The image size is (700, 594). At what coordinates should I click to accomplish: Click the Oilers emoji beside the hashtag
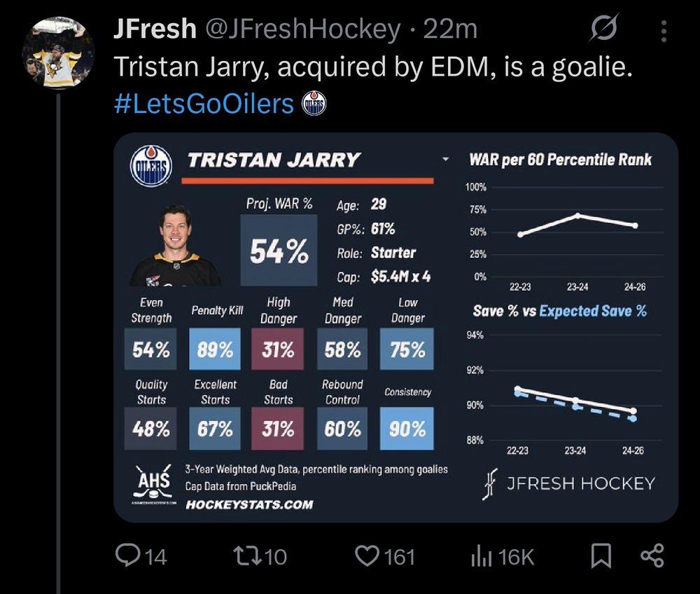314,104
